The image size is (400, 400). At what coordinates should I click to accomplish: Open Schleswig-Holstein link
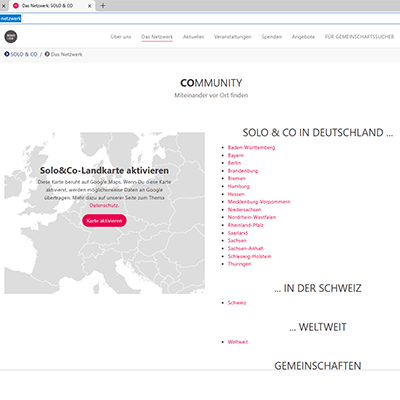click(x=249, y=256)
